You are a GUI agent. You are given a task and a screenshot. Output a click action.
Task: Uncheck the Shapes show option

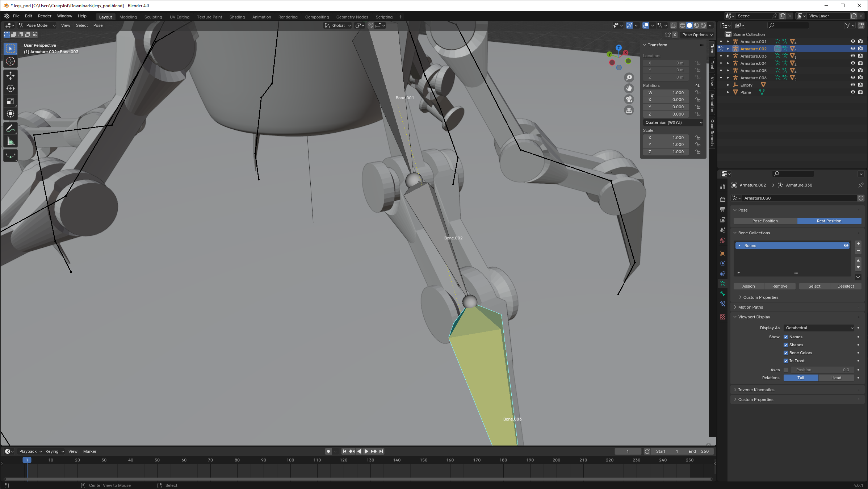786,345
